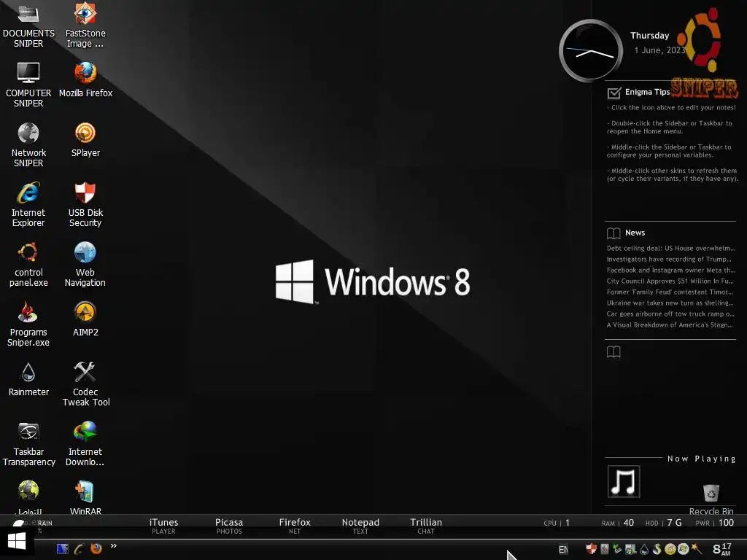Click Firefox icon in quick launch
The height and width of the screenshot is (560, 747).
point(96,548)
